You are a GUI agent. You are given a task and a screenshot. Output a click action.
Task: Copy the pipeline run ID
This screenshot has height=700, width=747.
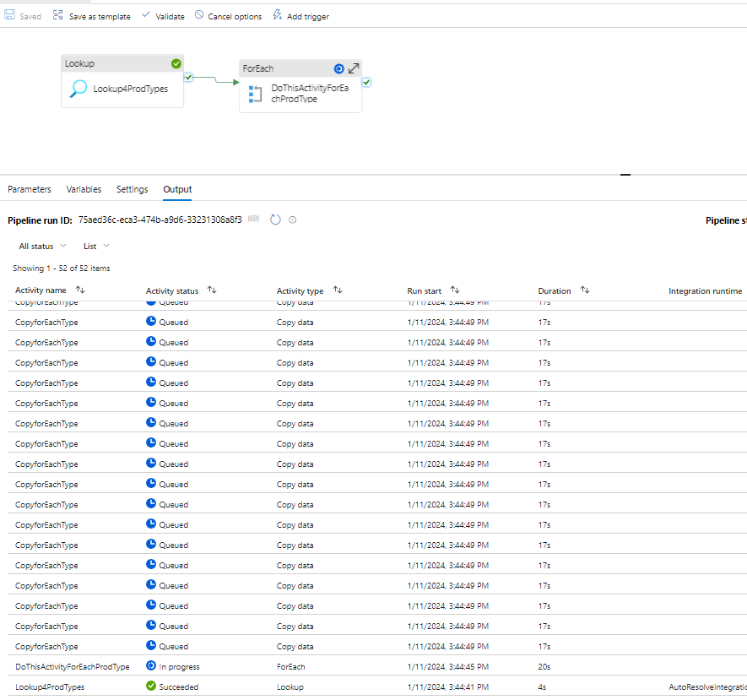253,220
